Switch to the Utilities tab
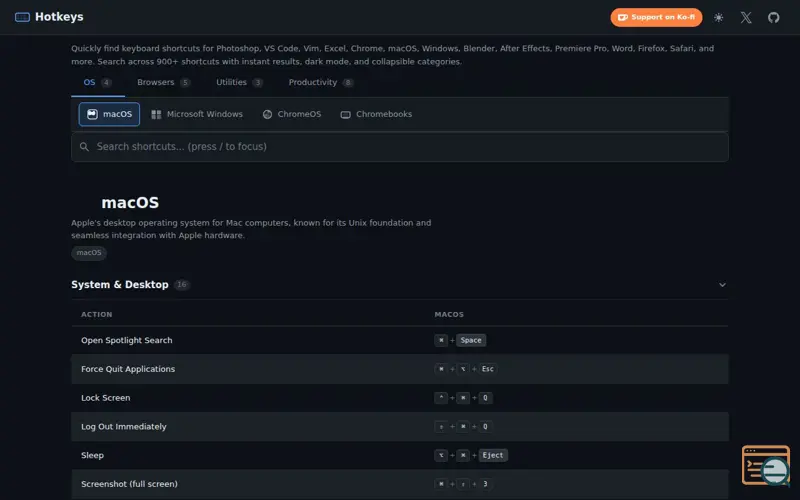 [239, 83]
